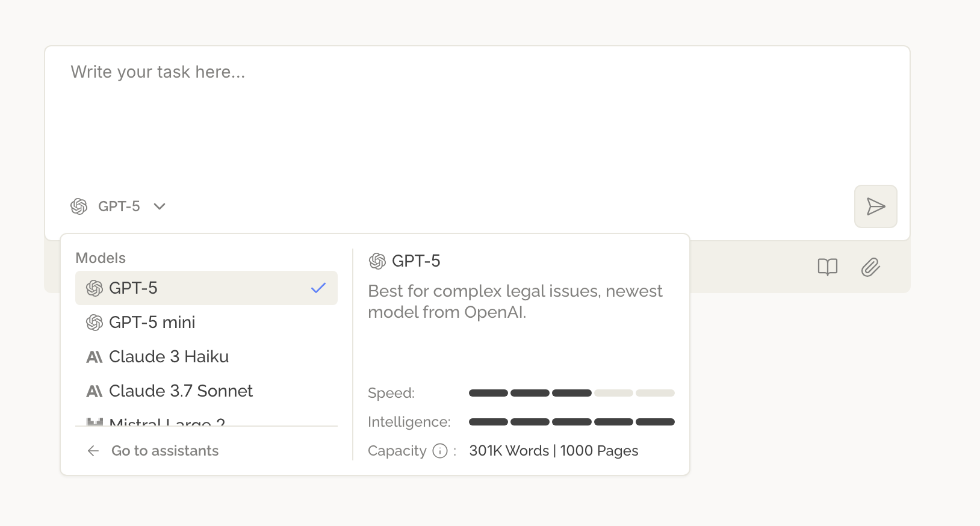The image size is (980, 526).
Task: Click the 'Best for complex legal issues' description
Action: point(515,302)
